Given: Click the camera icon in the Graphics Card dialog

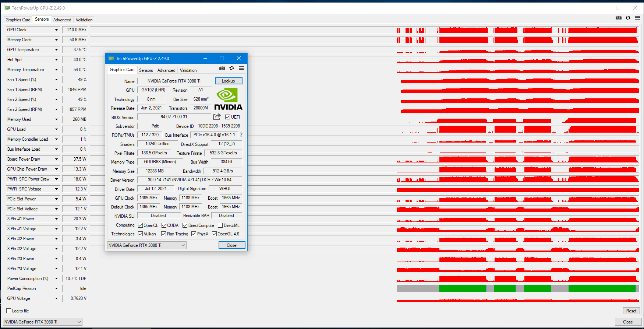Looking at the screenshot, I should (222, 68).
